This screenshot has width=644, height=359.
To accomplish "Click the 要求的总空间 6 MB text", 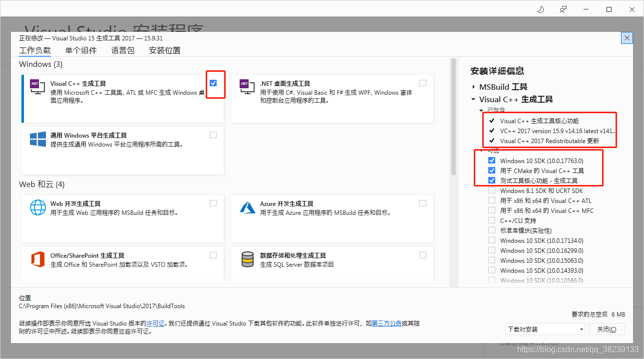I will click(x=598, y=315).
